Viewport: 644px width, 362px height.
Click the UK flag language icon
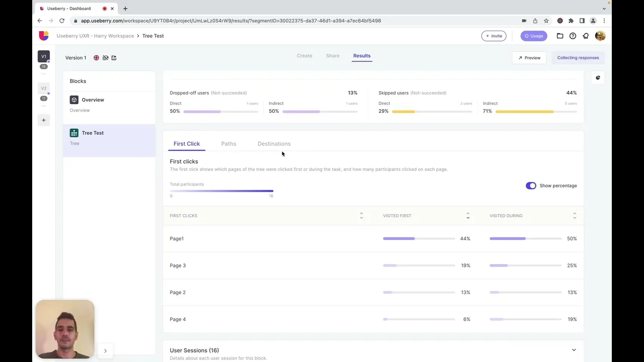(96, 58)
